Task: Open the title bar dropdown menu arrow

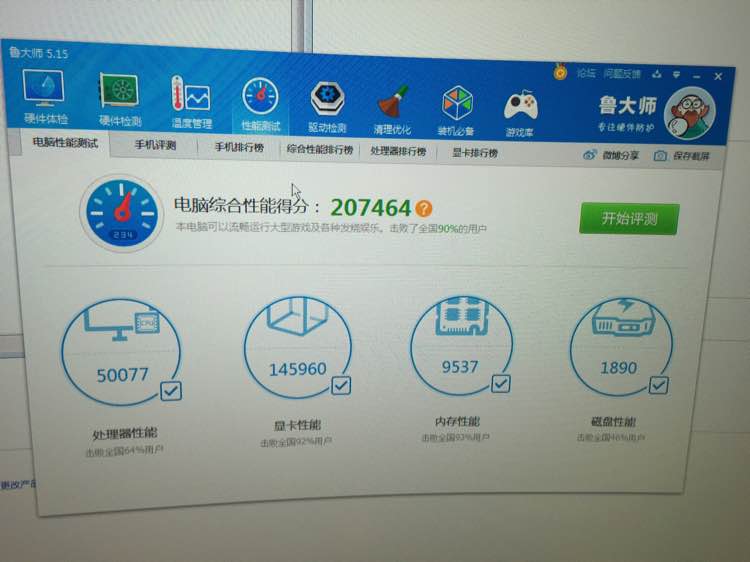Action: coord(676,75)
